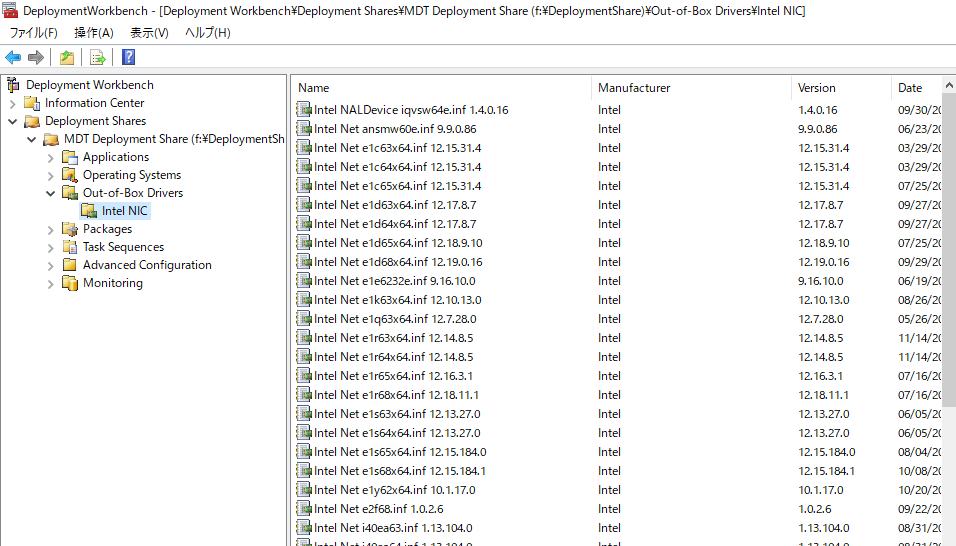
Task: Click the driver icon for e1r68x64.inf
Action: point(304,394)
